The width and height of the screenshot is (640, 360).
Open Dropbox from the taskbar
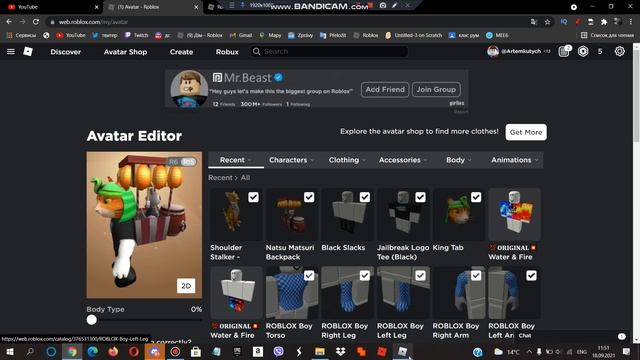click(x=340, y=351)
